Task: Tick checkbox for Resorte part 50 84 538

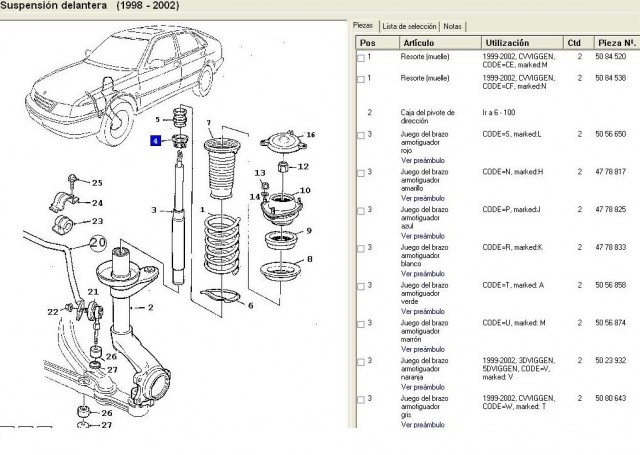Action: pyautogui.click(x=361, y=79)
